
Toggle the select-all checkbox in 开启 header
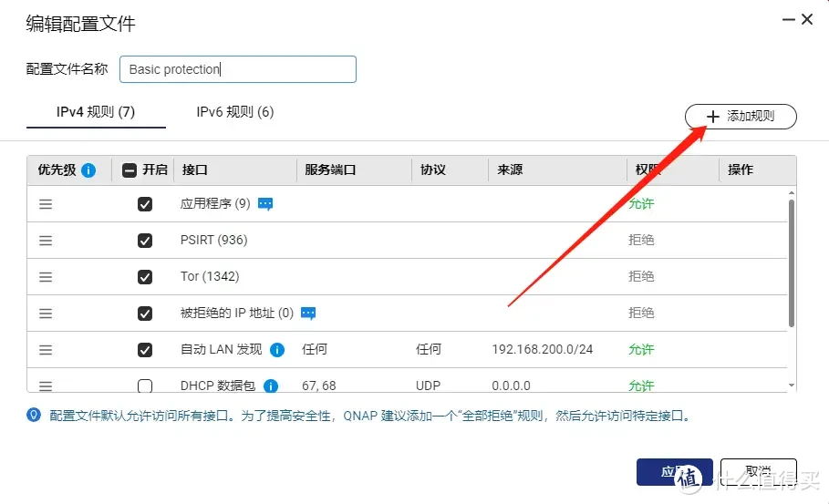130,170
